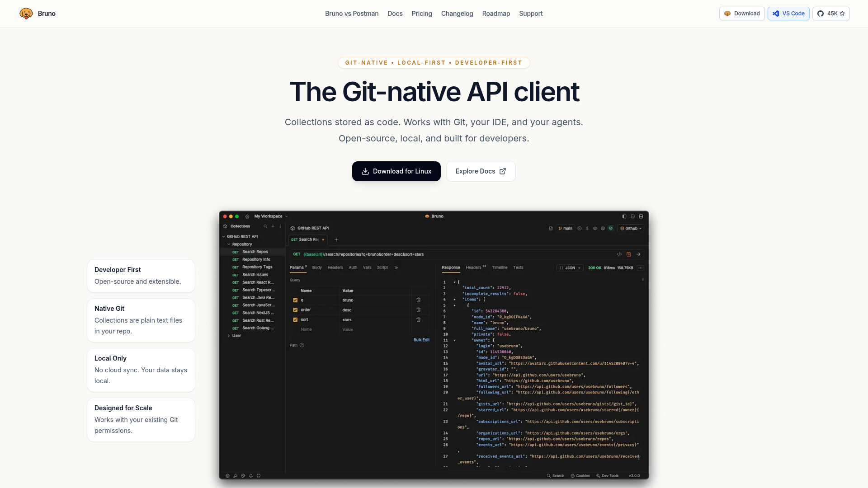This screenshot has width=868, height=488.
Task: Select the Repository Tags request
Action: coord(252,267)
